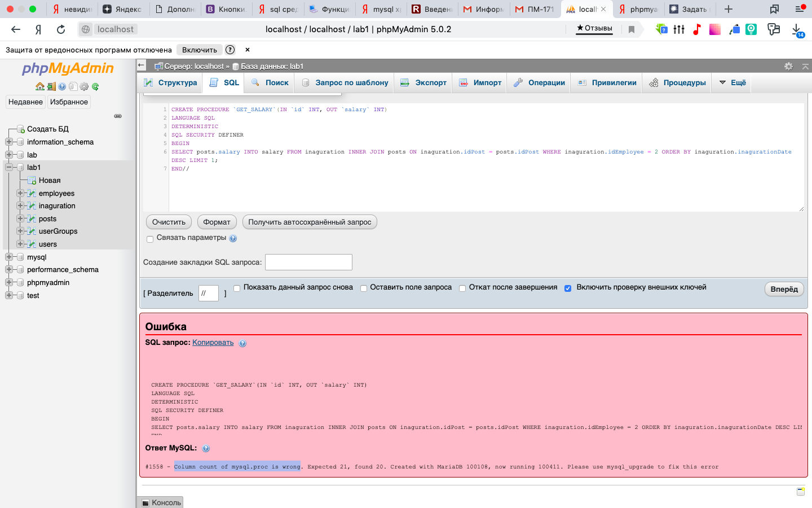Image resolution: width=812 pixels, height=508 pixels.
Task: Click the Разделитель delimiter input field
Action: click(x=209, y=293)
